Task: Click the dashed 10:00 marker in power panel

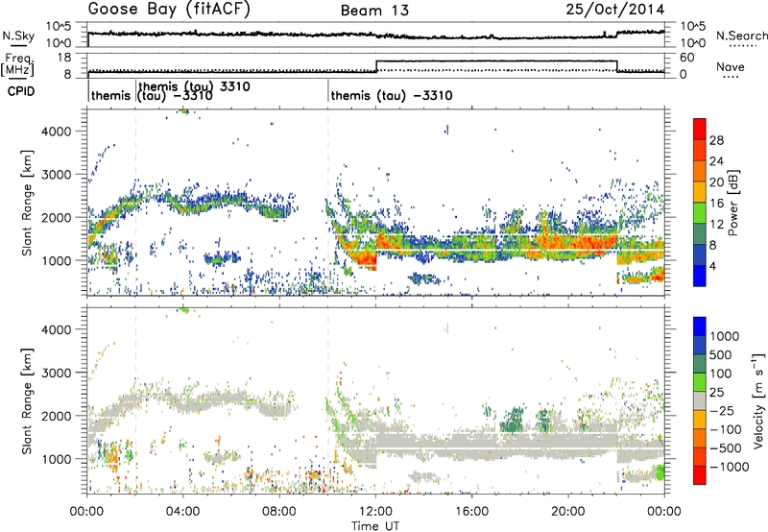Action: [x=328, y=203]
